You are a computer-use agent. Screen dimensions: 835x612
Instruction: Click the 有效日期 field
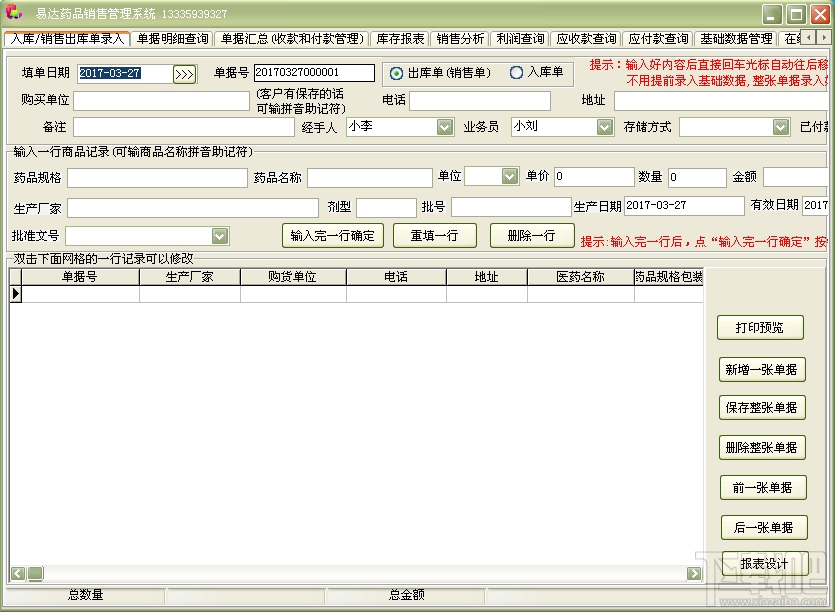pos(815,206)
